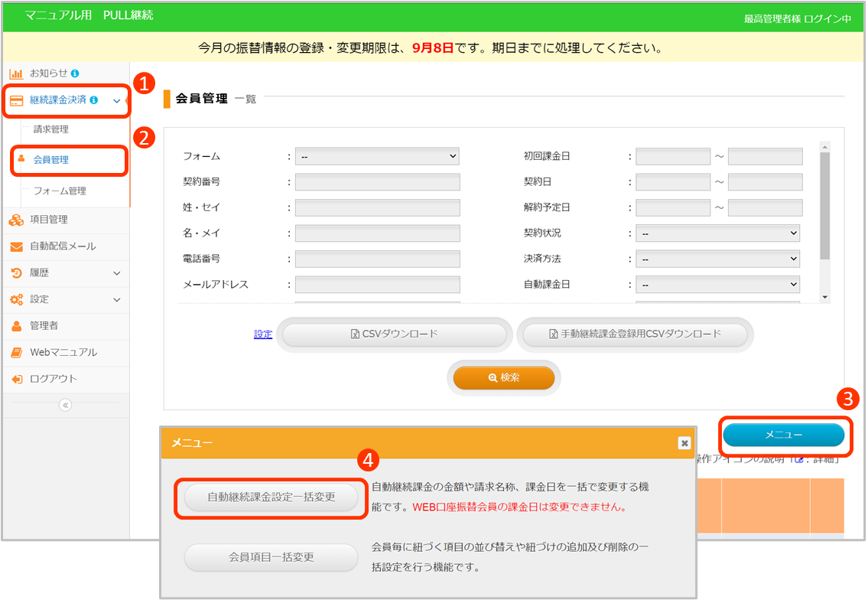Click into the 契約番号 input field
Viewport: 868px width, 600px height.
[377, 182]
